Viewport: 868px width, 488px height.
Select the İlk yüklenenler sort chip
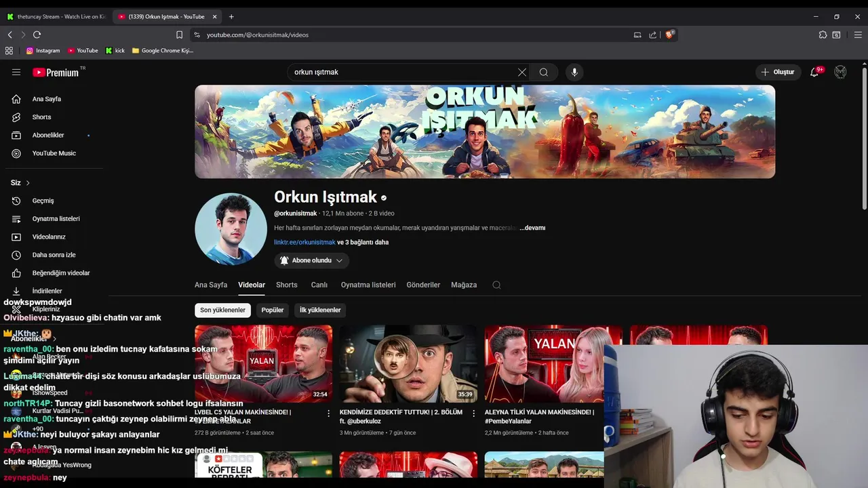click(x=320, y=310)
